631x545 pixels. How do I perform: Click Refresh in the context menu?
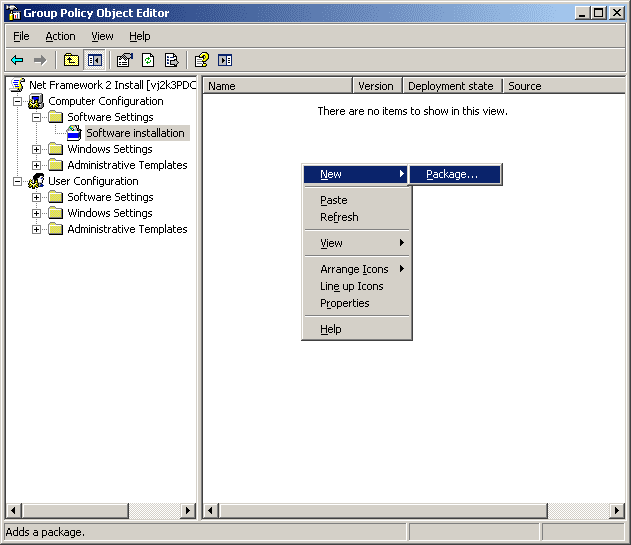[357, 217]
